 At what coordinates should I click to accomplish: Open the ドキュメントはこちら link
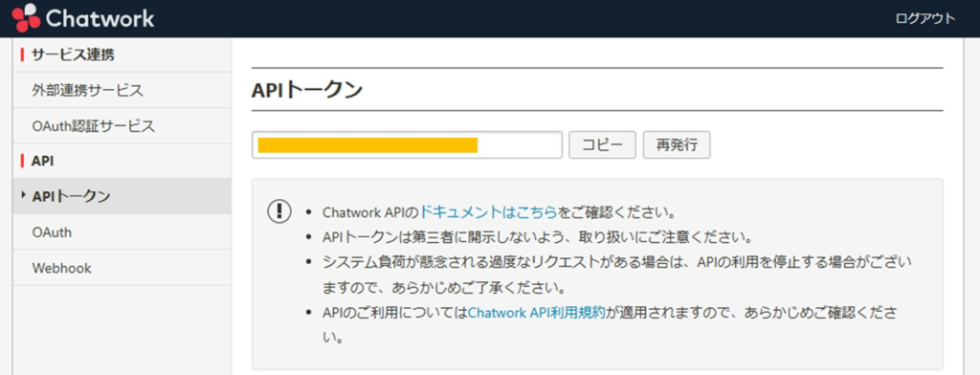[488, 211]
